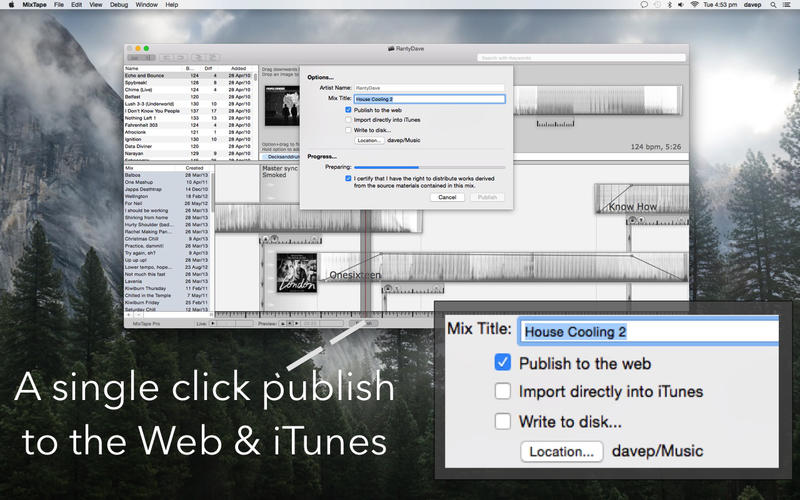Image resolution: width=800 pixels, height=500 pixels.
Task: Sort tracks by the Added column
Action: point(238,68)
